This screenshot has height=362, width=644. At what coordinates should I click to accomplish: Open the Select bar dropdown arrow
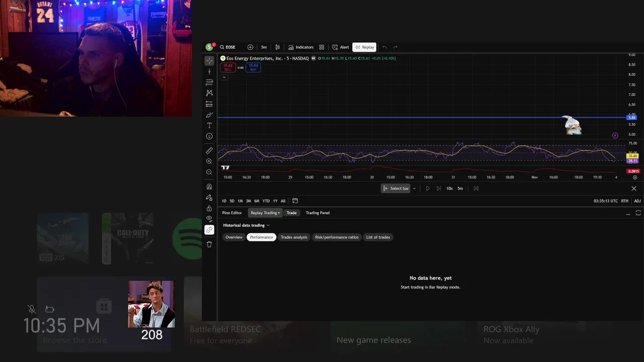point(414,189)
